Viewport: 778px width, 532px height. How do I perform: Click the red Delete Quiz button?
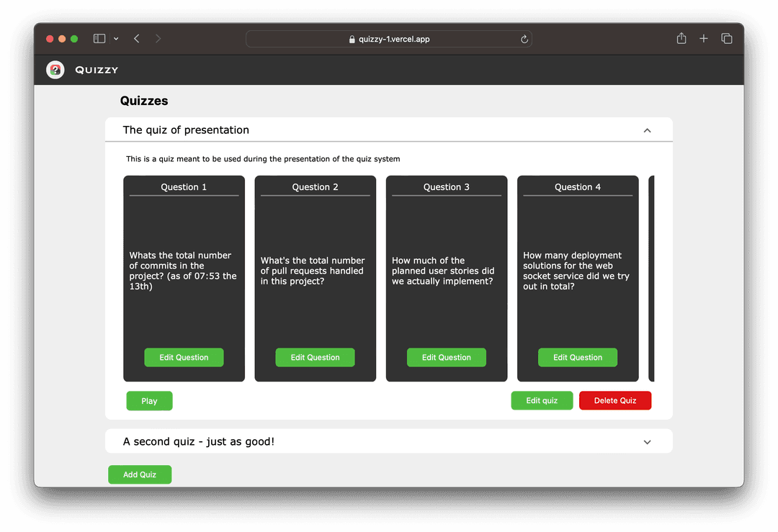pyautogui.click(x=615, y=401)
